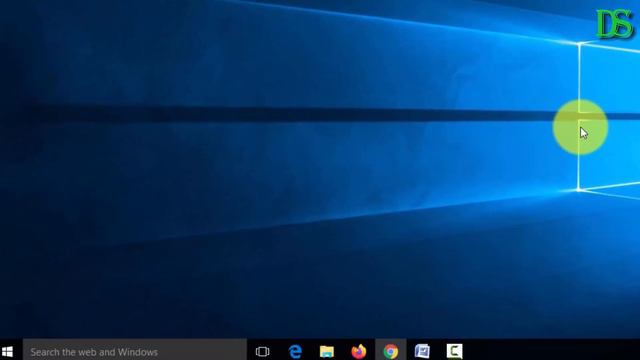Launch Microsoft Edge from the taskbar
Screen dimensions: 640x360
(295, 351)
